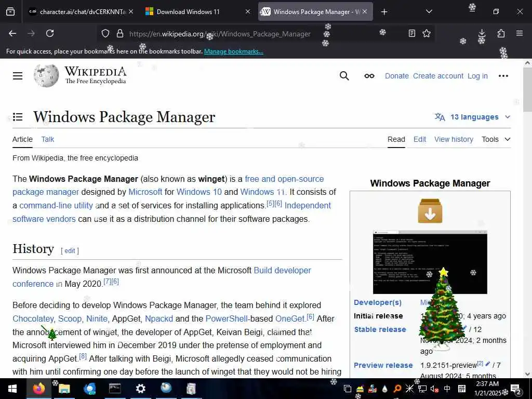This screenshot has width=532, height=399.
Task: Open the appearance glasses icon
Action: (x=369, y=76)
